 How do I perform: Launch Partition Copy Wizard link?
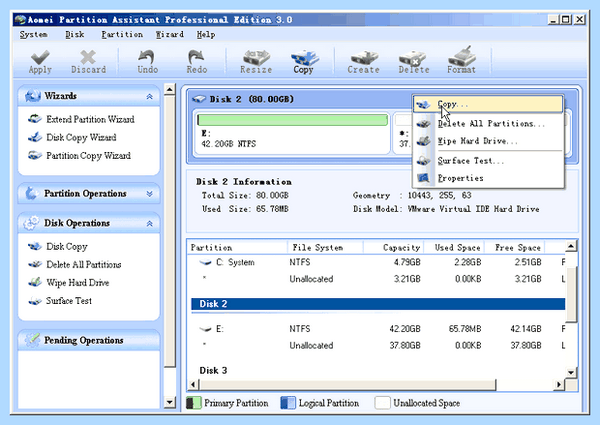tap(88, 155)
